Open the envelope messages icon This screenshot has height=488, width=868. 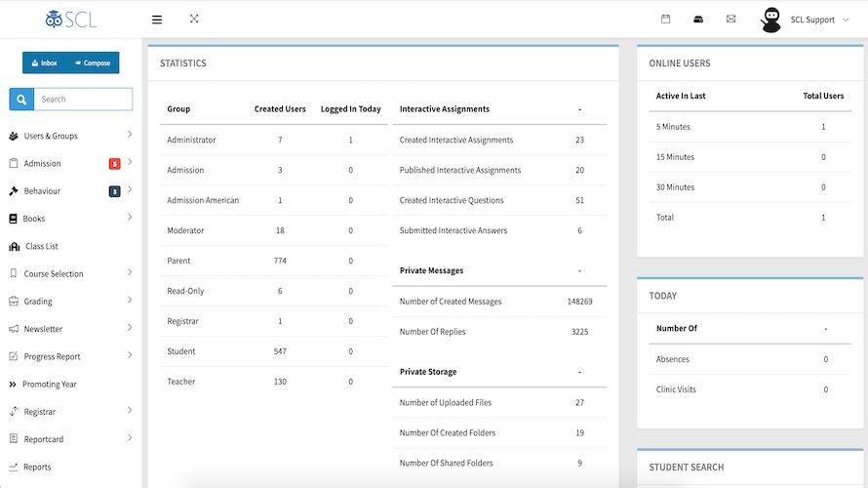point(730,19)
